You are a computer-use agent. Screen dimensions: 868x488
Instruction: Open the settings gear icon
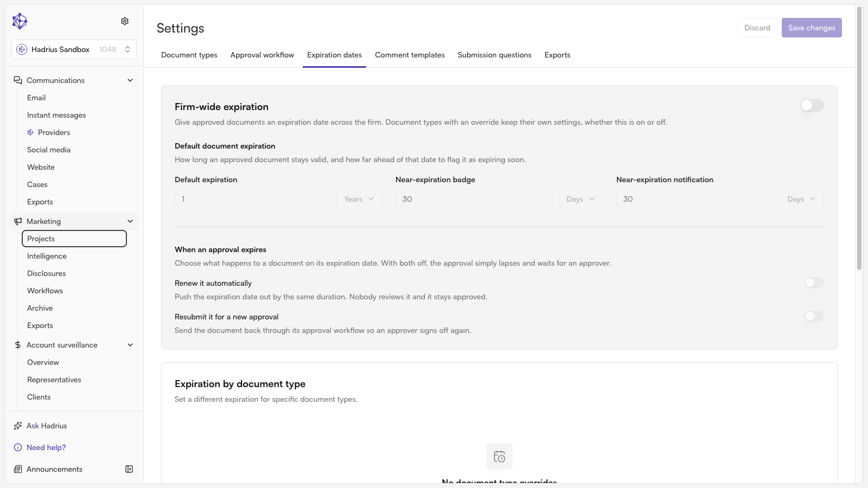pos(125,21)
